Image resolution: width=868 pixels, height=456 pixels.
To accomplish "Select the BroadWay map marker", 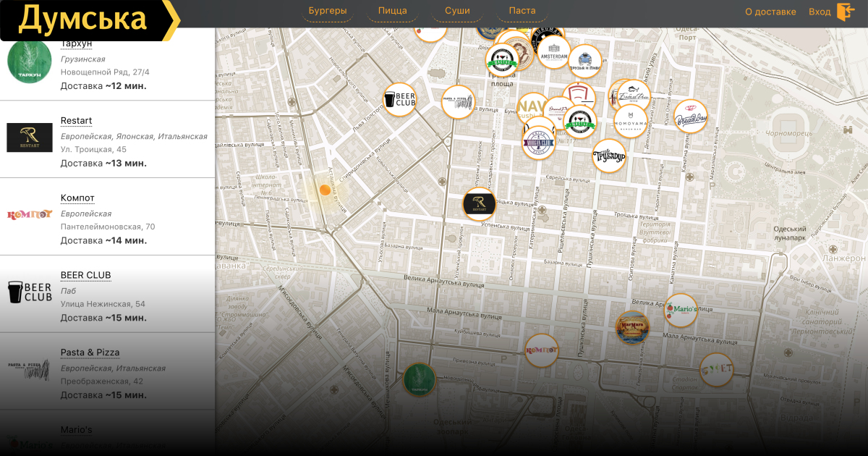I will 690,117.
